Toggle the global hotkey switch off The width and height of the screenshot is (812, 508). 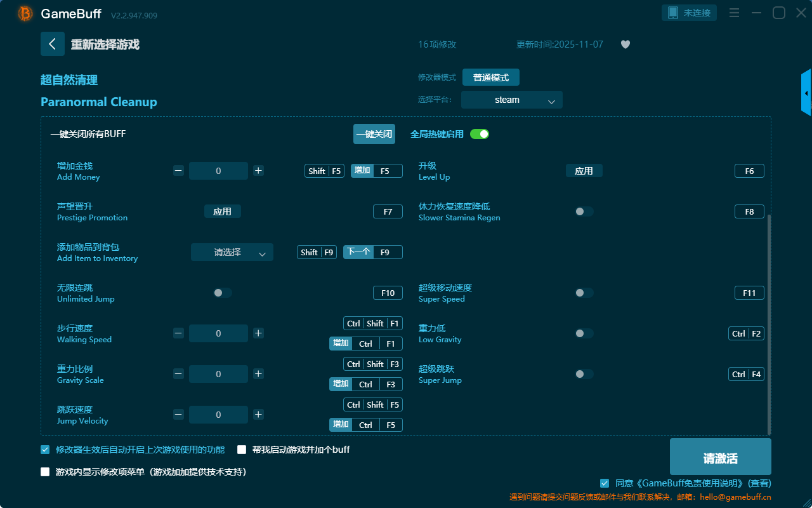[x=480, y=134]
